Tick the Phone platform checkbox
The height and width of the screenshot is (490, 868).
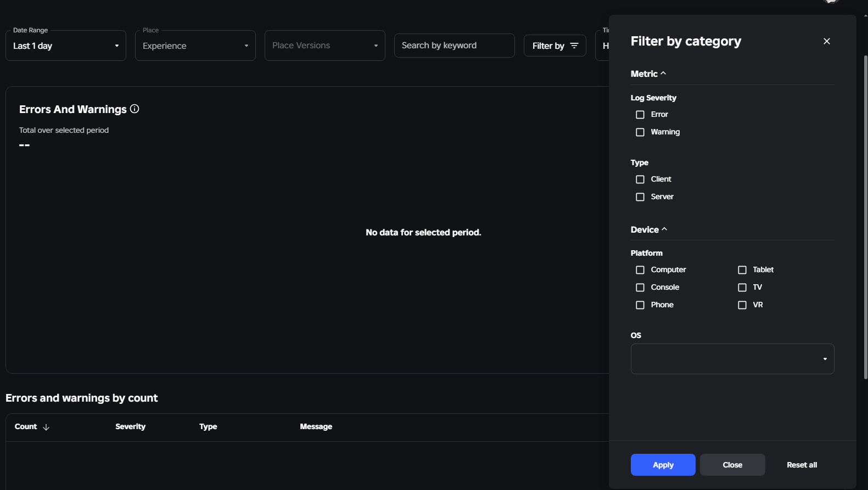click(x=640, y=305)
